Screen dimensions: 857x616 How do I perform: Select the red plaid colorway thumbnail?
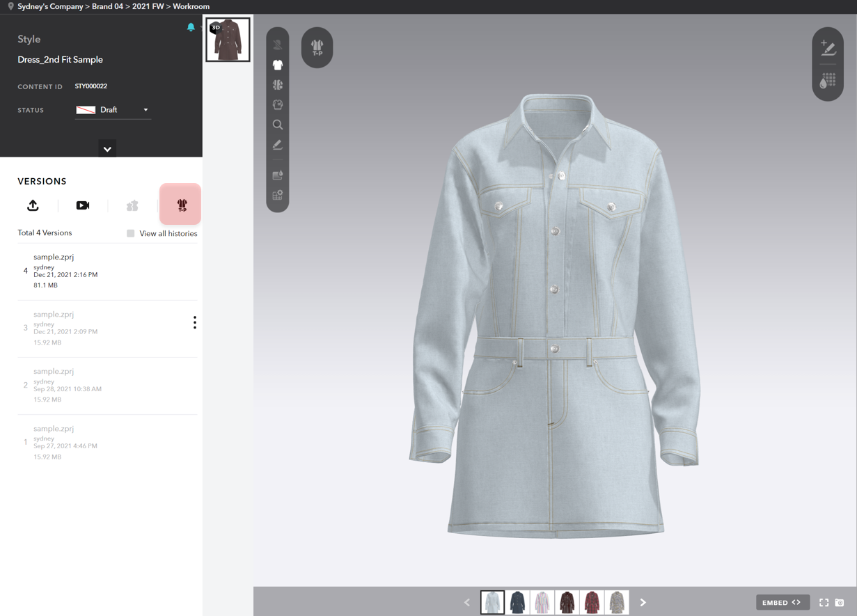coord(592,602)
